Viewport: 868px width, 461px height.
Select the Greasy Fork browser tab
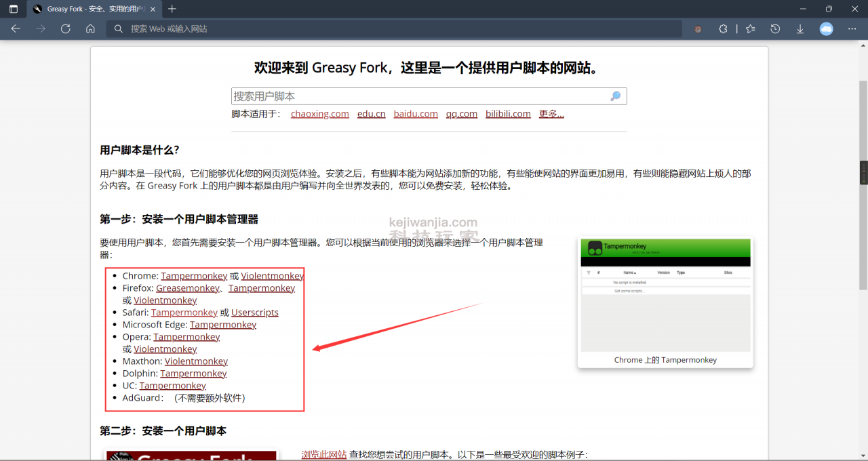click(95, 9)
